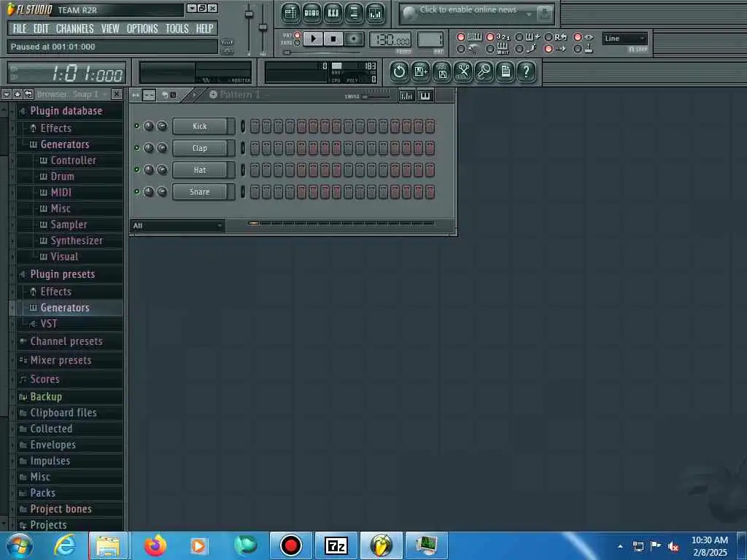This screenshot has height=560, width=747.
Task: Open the online news dropdown arrow
Action: pyautogui.click(x=528, y=15)
